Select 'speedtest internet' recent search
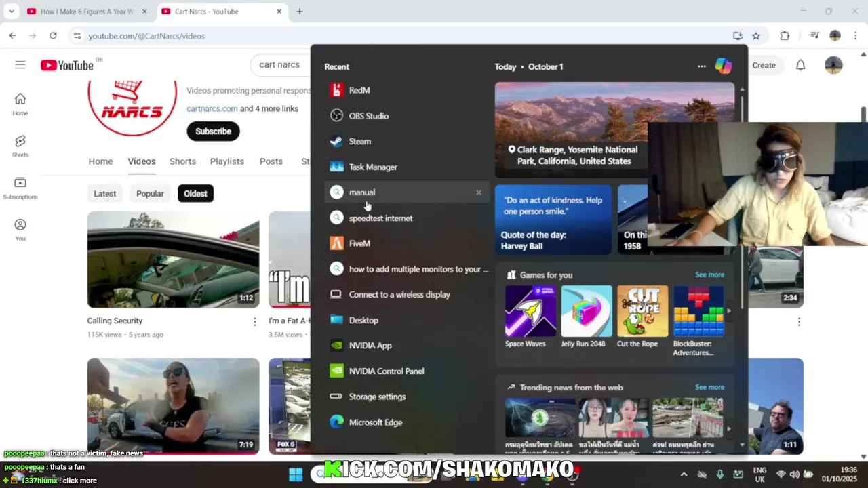The width and height of the screenshot is (868, 488). (x=407, y=218)
